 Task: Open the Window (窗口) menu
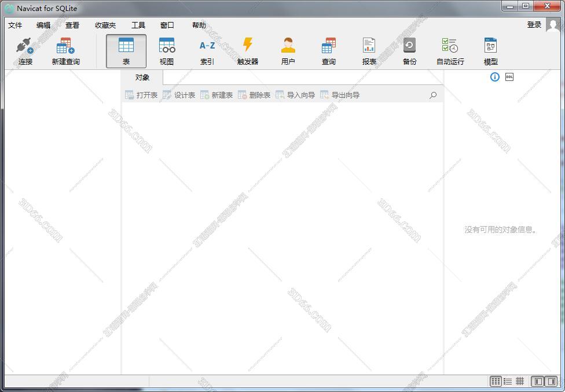167,25
